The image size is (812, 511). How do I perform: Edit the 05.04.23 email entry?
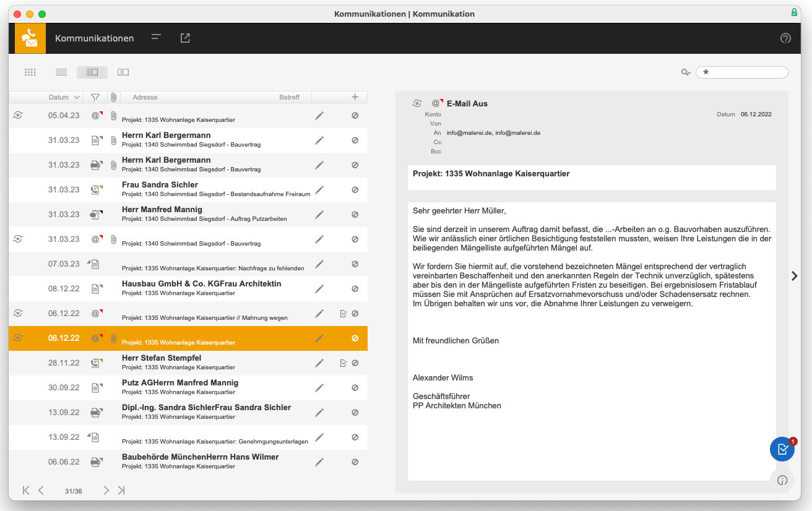pos(319,116)
